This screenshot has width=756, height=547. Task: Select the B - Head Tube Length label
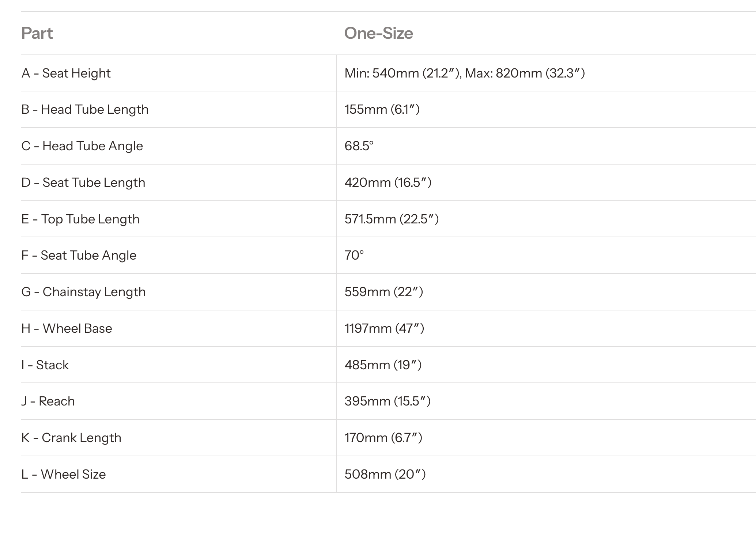[x=85, y=109]
